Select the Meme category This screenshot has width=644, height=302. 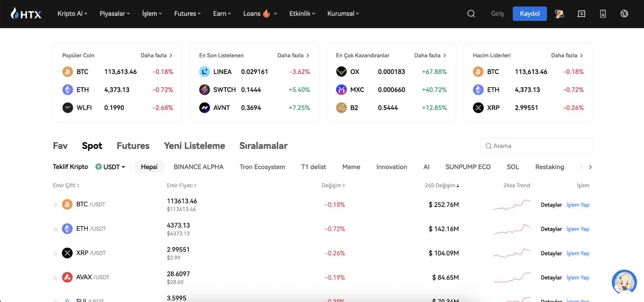click(x=351, y=167)
